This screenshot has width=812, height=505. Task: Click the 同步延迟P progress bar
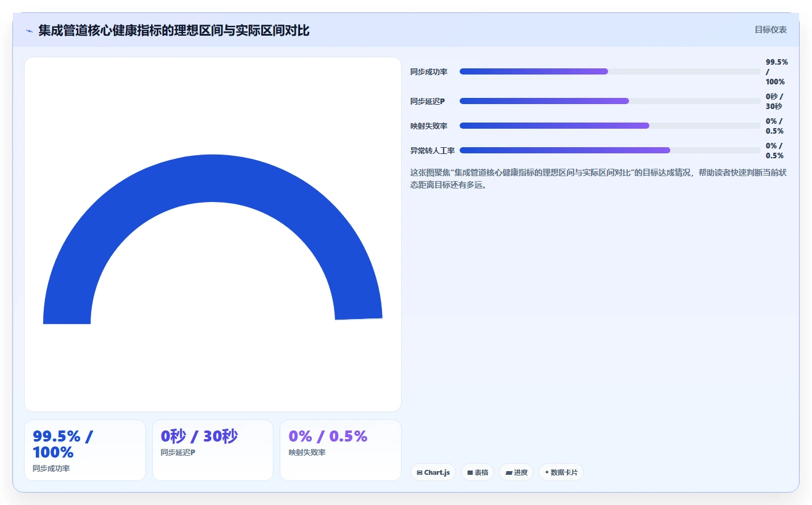(610, 101)
